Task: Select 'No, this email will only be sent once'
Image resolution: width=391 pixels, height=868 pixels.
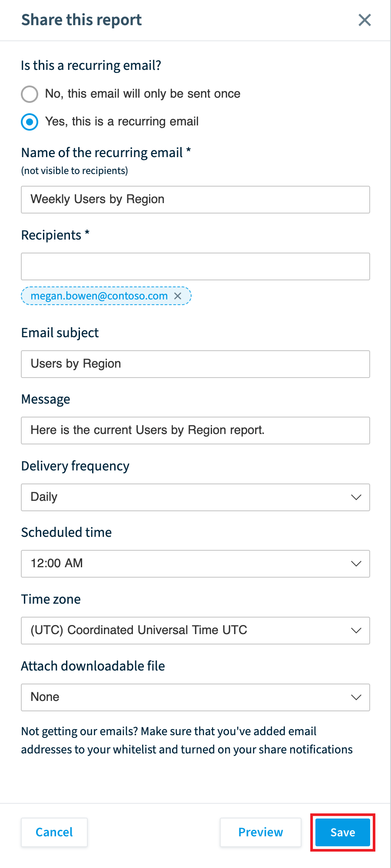Action: point(30,94)
